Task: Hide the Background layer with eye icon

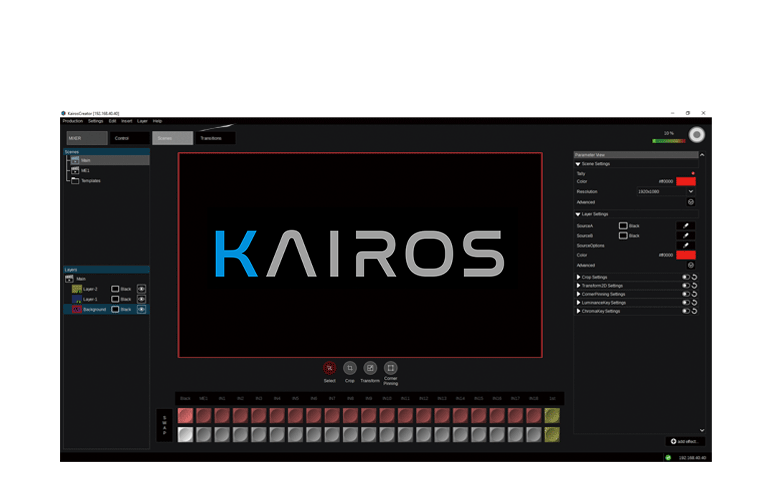Action: 141,309
